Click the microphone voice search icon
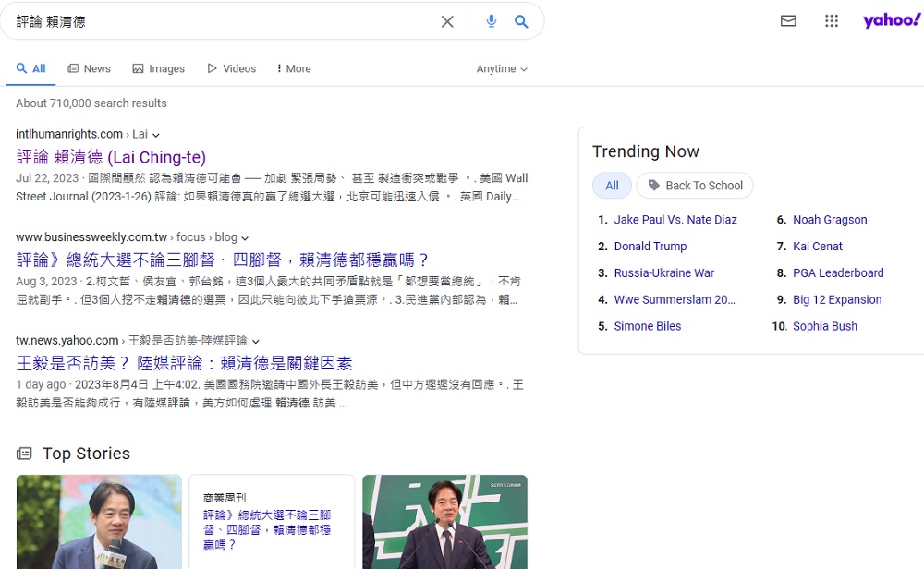Image resolution: width=924 pixels, height=569 pixels. point(491,21)
